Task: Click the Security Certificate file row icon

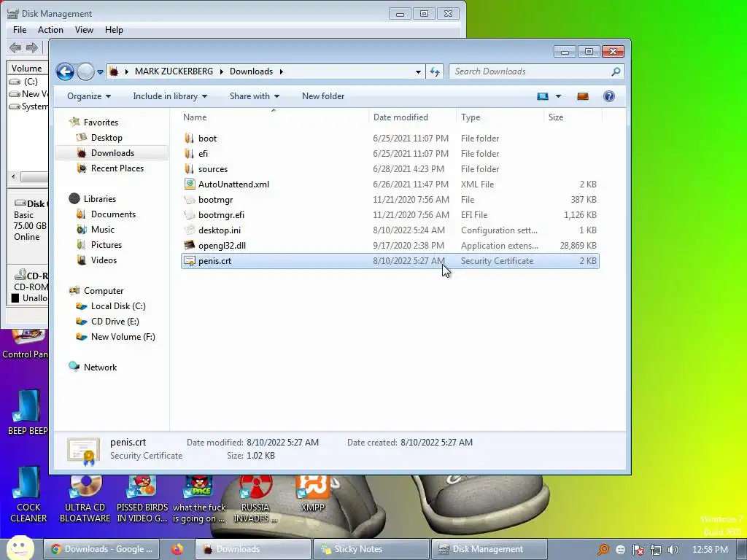Action: pyautogui.click(x=190, y=261)
